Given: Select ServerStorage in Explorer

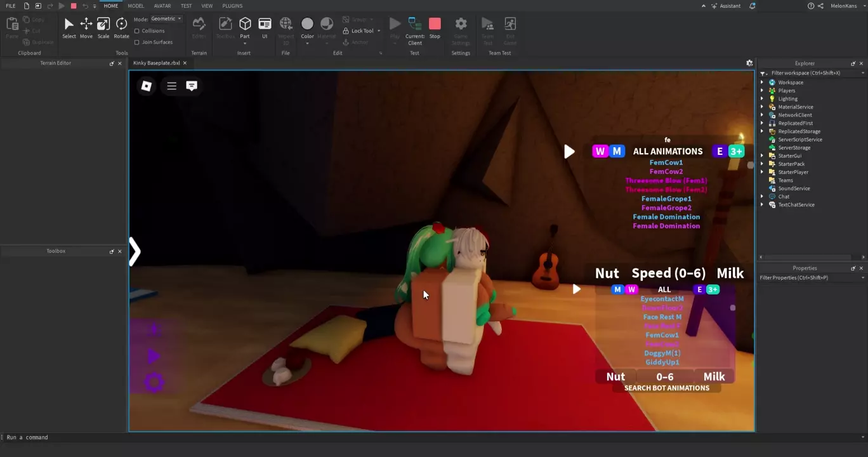Looking at the screenshot, I should [794, 147].
